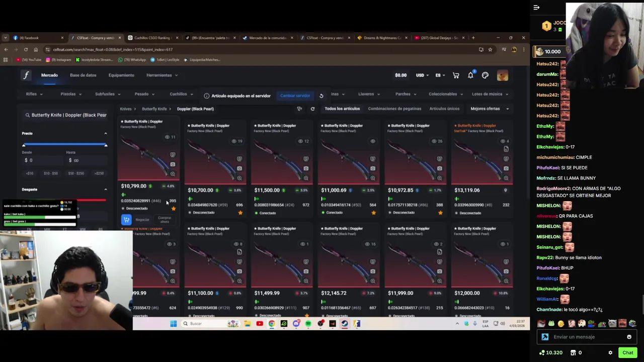Refresh the listings with reload icon
The image size is (644, 362).
point(312,109)
